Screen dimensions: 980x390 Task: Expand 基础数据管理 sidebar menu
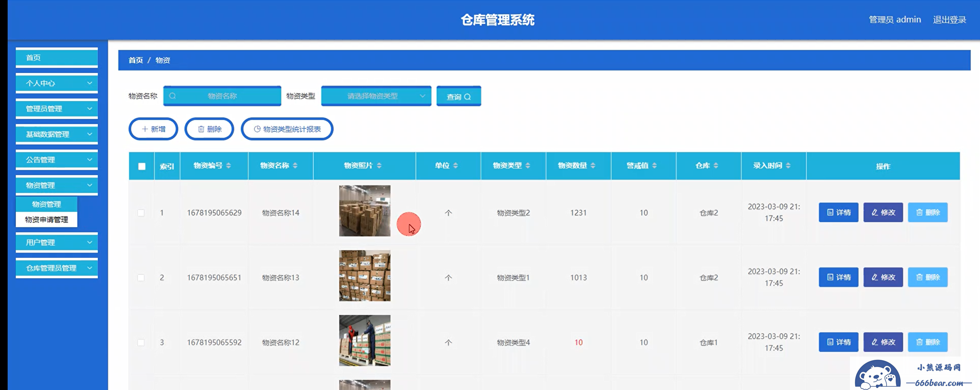click(x=57, y=134)
